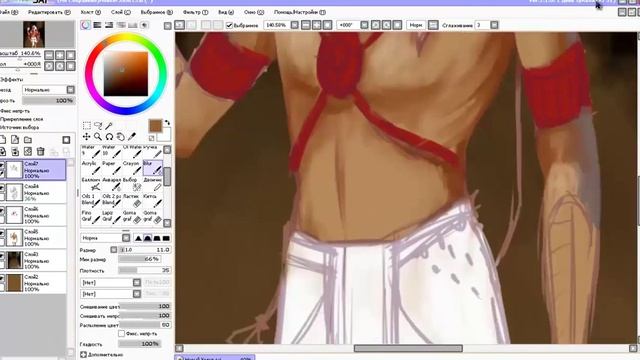Select the hand pan tool
Screen dimensions: 640x360
click(x=120, y=137)
